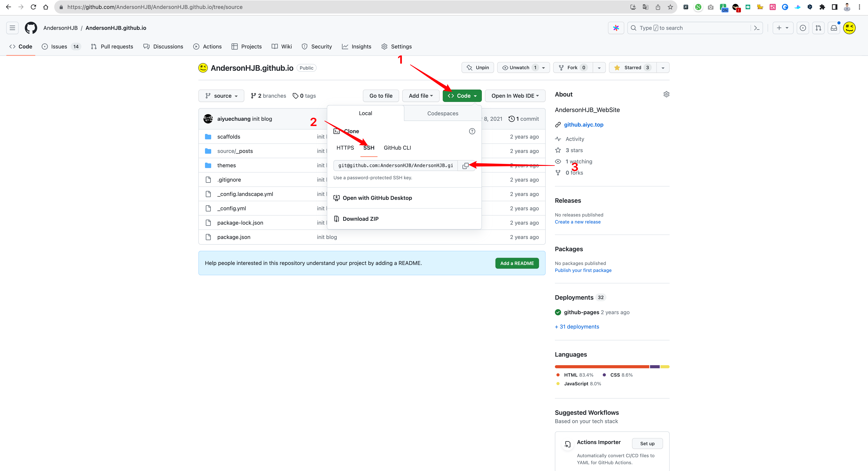Open the clone help question-mark icon
Viewport: 868px width, 471px height.
[472, 131]
